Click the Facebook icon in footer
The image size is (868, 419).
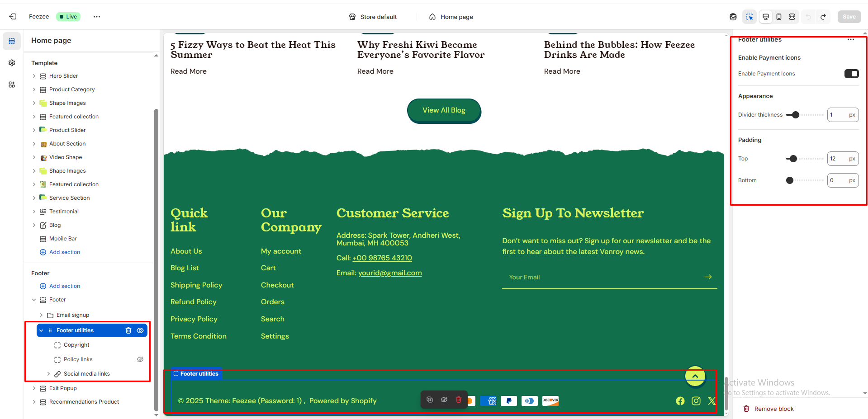(680, 401)
